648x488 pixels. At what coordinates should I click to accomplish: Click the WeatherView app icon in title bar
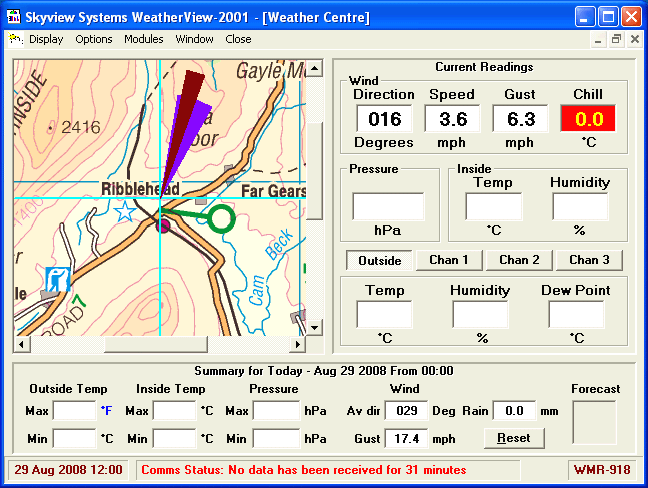(14, 17)
